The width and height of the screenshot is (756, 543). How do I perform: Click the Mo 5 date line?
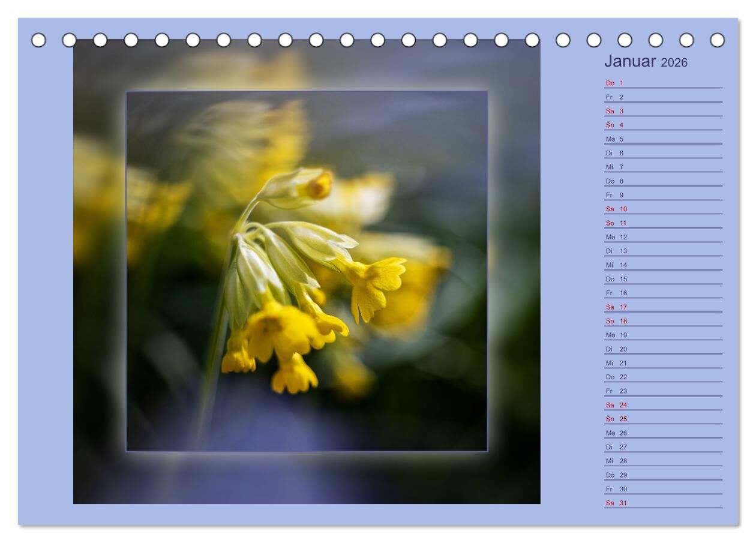point(662,139)
